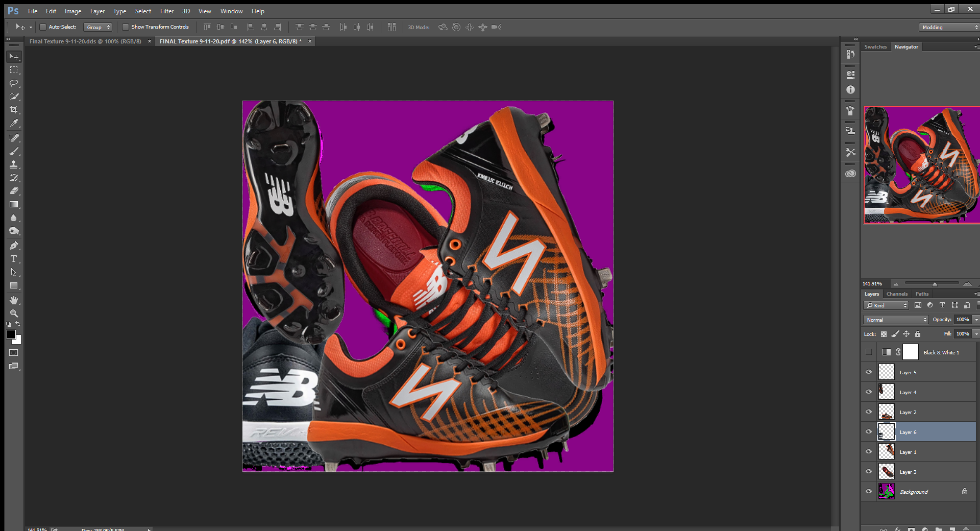
Task: Open the Filter menu
Action: 167,11
